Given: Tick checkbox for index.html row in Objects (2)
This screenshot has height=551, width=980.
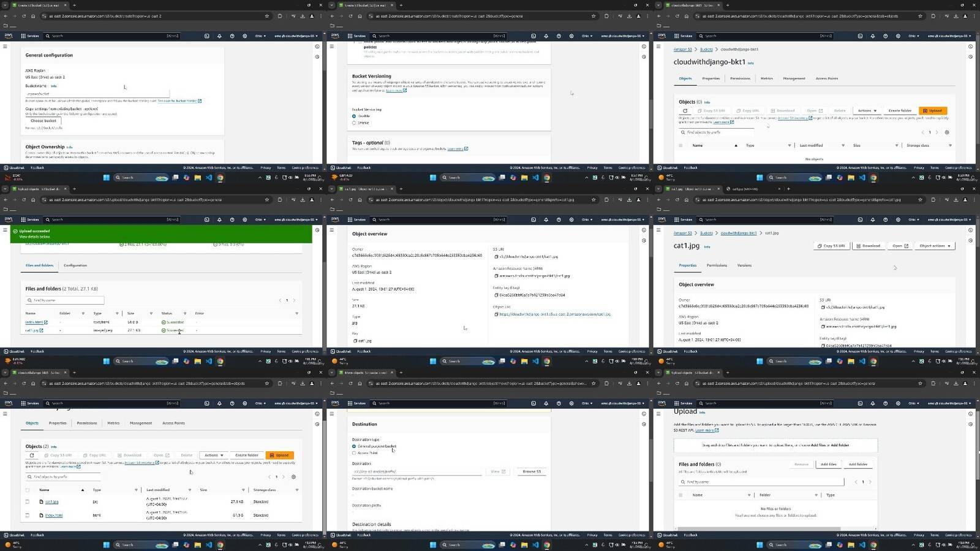Looking at the screenshot, I should click(27, 515).
